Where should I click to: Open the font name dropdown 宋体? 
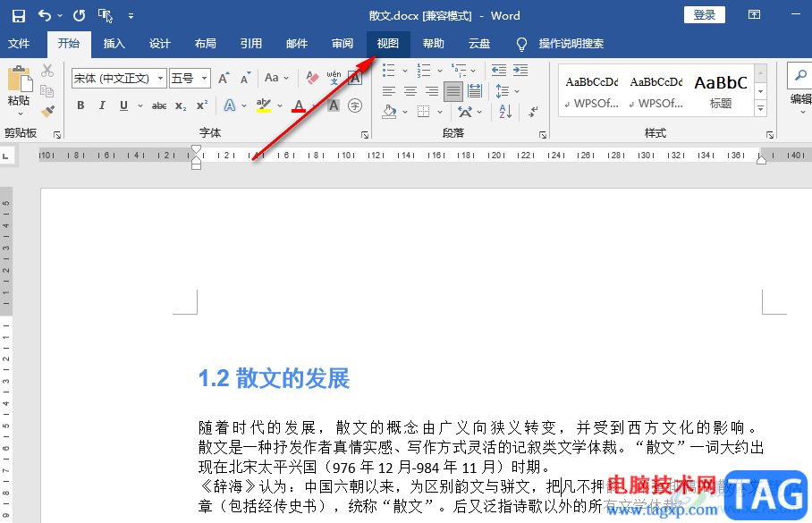(161, 78)
